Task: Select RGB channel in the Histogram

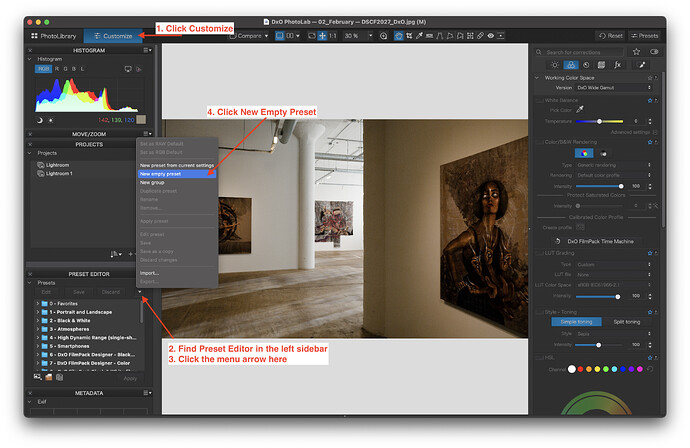Action: coord(43,69)
